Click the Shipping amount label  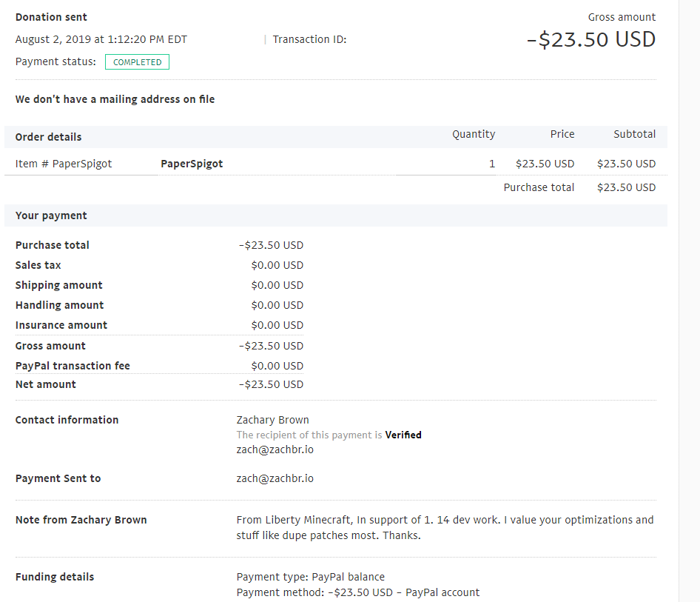[58, 285]
